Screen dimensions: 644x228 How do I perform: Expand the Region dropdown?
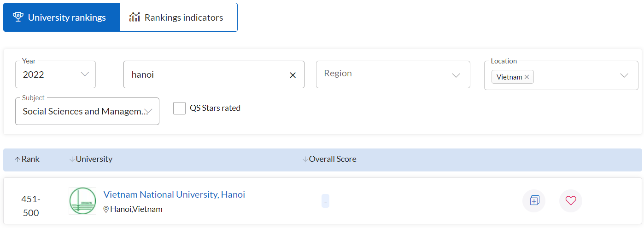[393, 74]
